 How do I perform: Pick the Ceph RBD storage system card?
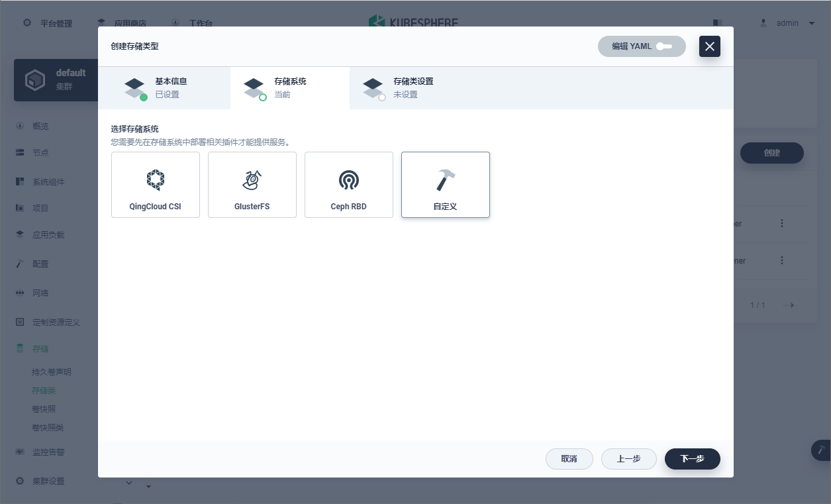coord(349,185)
